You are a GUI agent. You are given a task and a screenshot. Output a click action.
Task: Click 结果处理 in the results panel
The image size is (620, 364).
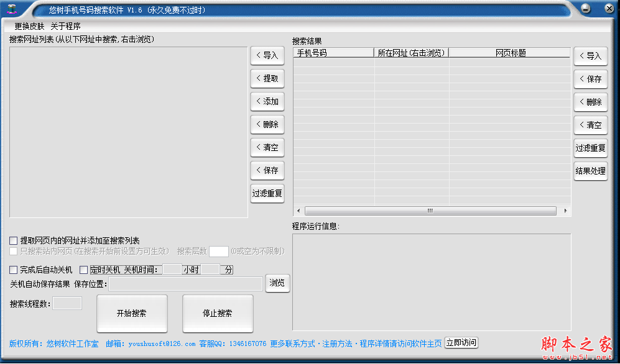(590, 170)
